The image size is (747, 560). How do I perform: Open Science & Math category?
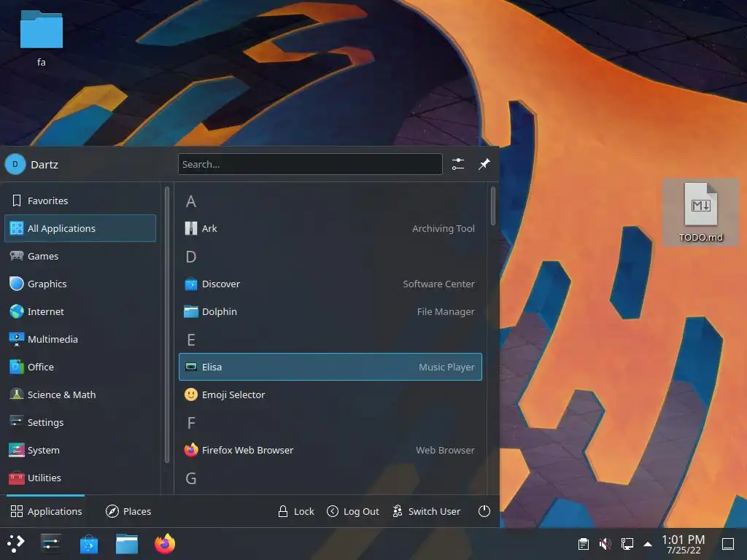pos(80,394)
